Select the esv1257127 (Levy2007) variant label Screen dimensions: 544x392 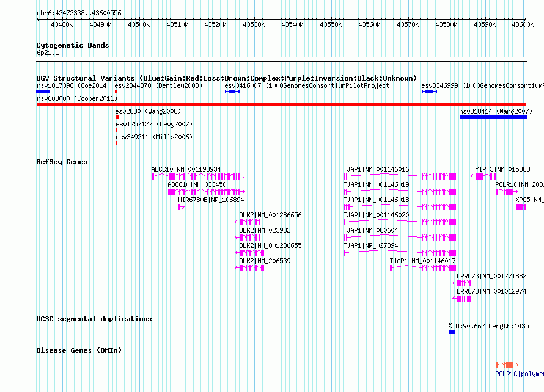[154, 124]
